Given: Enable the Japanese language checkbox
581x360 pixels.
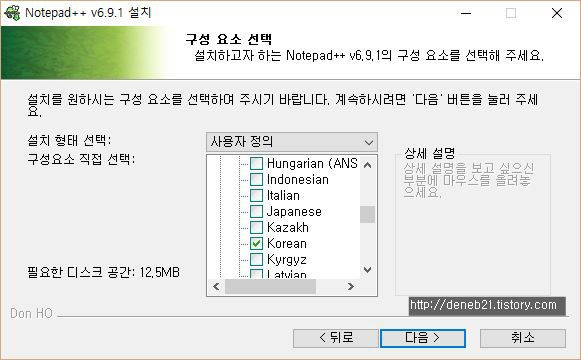Looking at the screenshot, I should [x=256, y=211].
